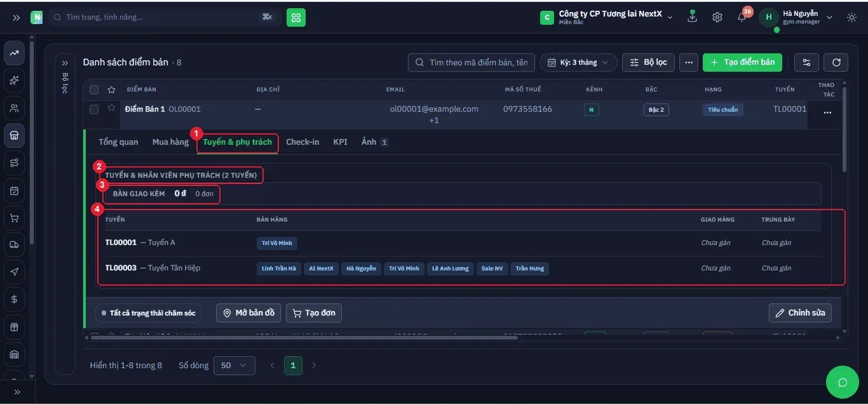Viewport: 868px width, 405px height.
Task: Click the download icon in top bar
Action: tap(693, 17)
